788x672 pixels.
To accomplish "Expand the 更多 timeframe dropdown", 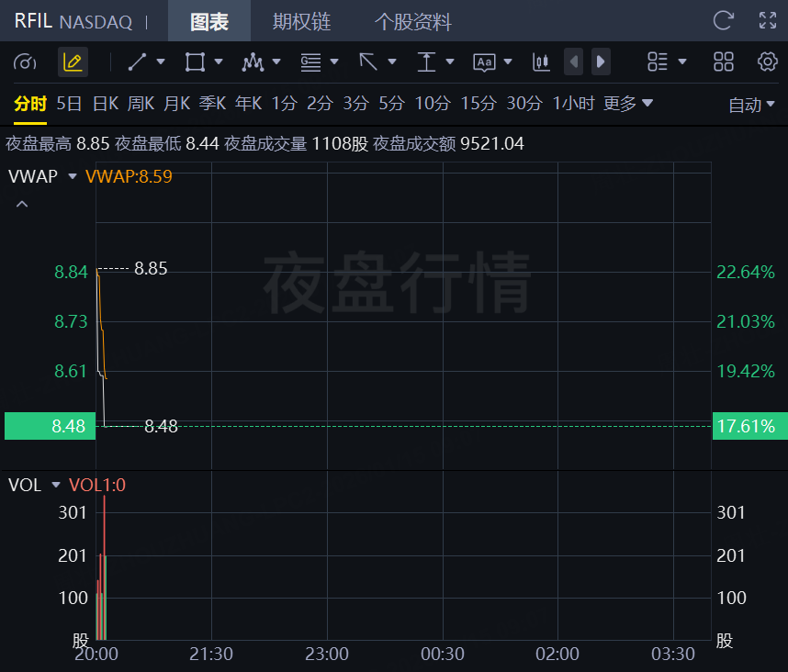I will [628, 104].
